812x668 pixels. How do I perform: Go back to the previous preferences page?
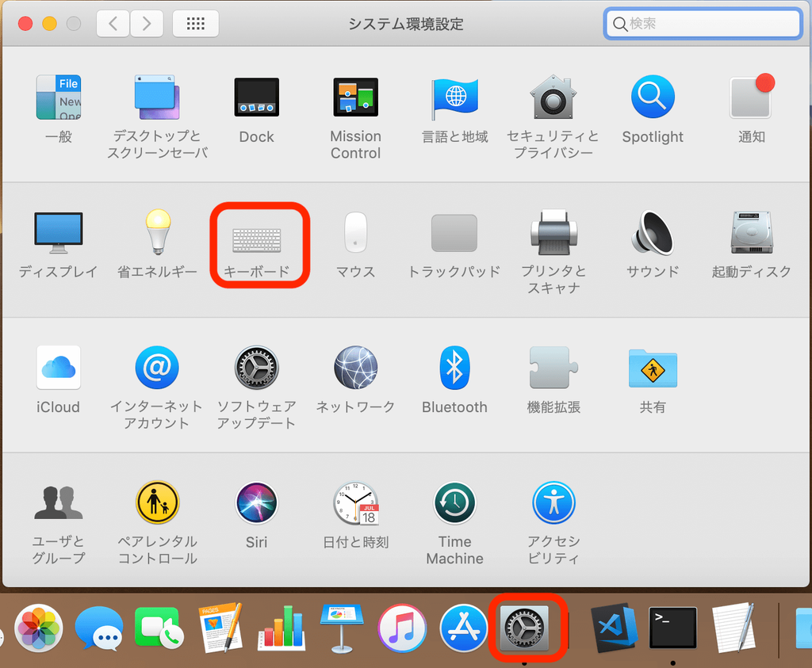click(x=112, y=23)
